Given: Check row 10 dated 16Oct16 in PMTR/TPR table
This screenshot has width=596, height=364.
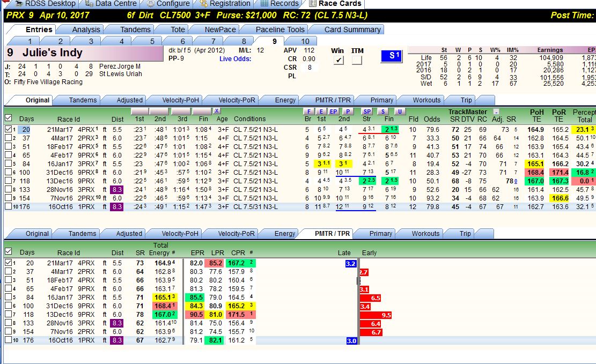Looking at the screenshot, I should coord(9,340).
